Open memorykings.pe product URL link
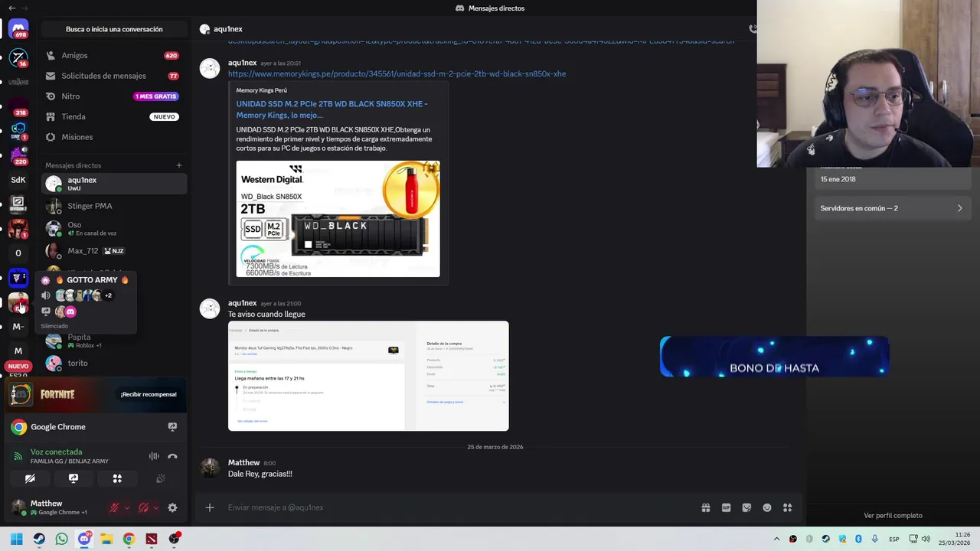 pos(397,74)
